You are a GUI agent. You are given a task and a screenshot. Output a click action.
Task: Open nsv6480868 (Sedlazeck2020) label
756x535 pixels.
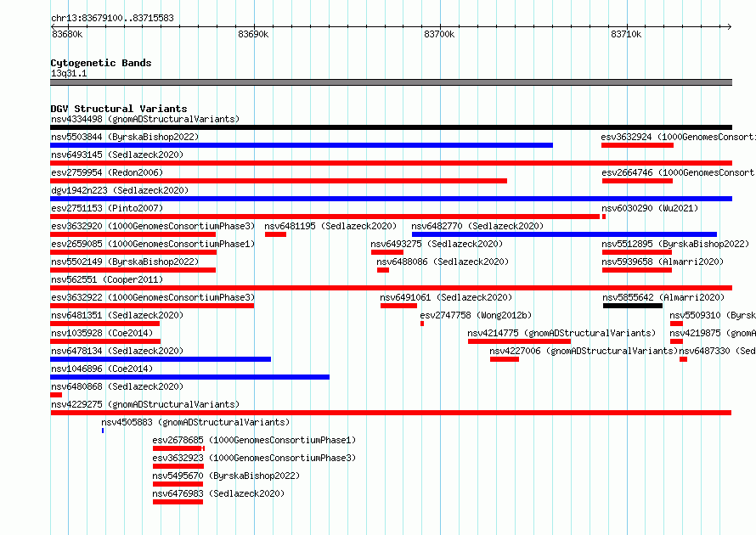point(117,386)
